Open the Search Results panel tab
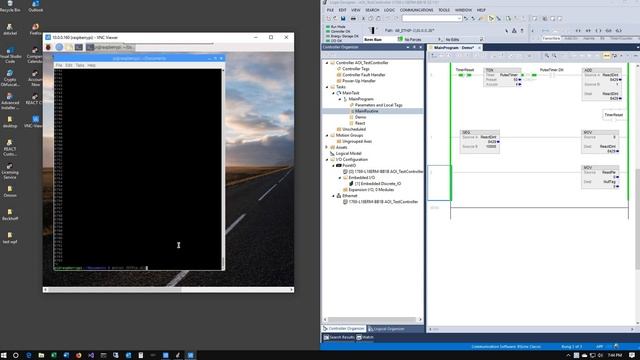 [x=339, y=338]
